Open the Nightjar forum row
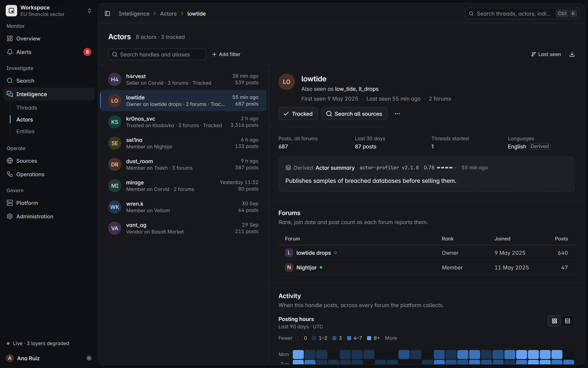Image resolution: width=588 pixels, height=368 pixels. 426,267
